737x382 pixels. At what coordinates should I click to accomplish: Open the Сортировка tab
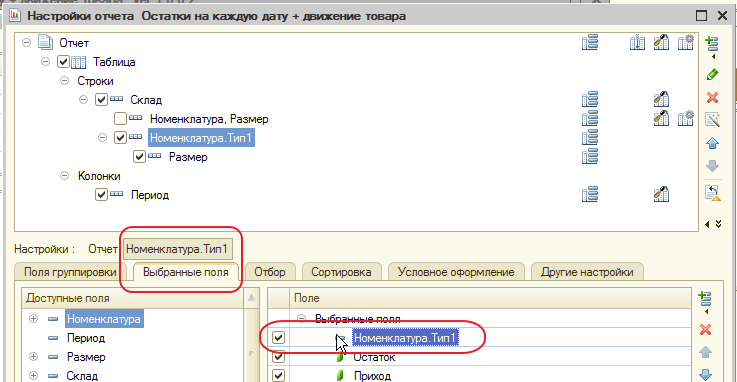click(341, 272)
